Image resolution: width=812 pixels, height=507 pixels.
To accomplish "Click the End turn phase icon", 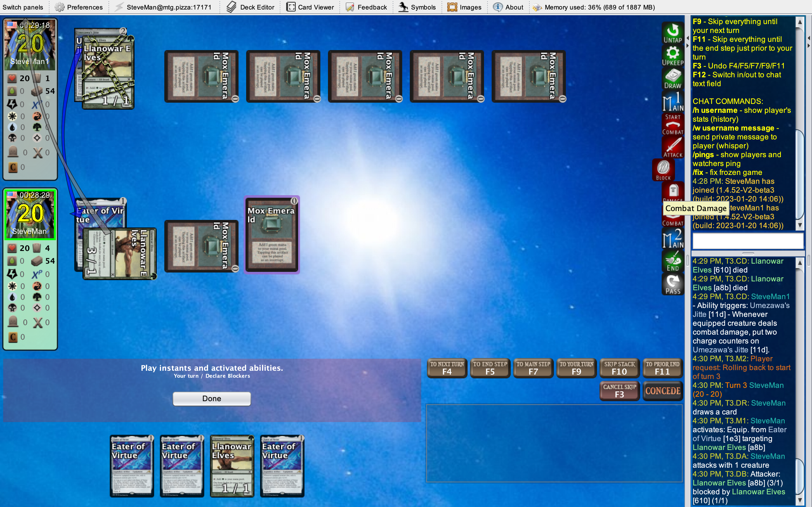I will pyautogui.click(x=672, y=261).
